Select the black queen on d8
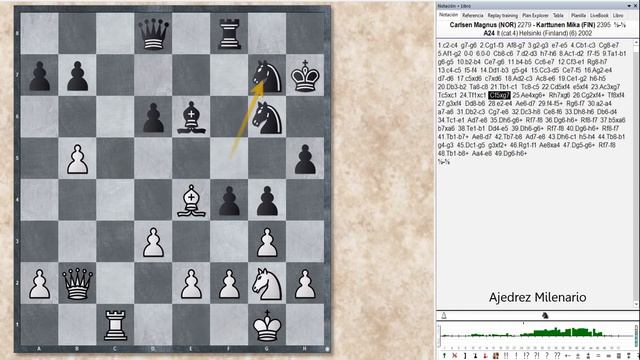 coord(153,34)
